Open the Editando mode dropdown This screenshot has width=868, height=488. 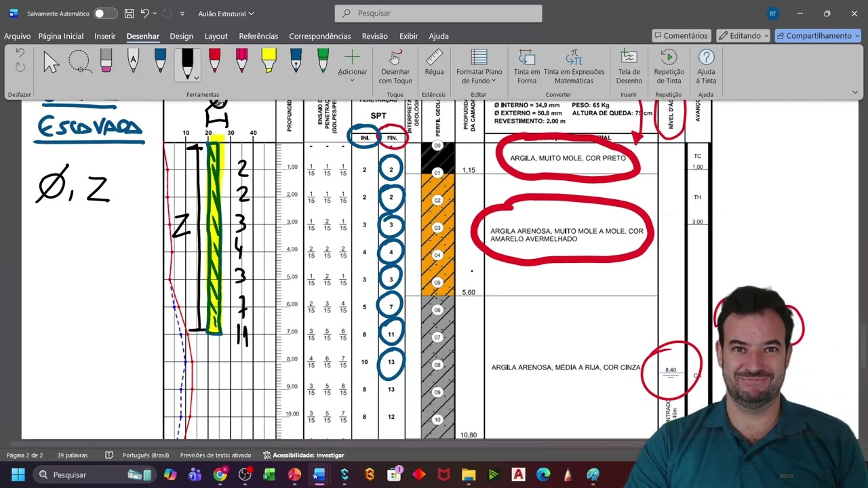pos(743,36)
